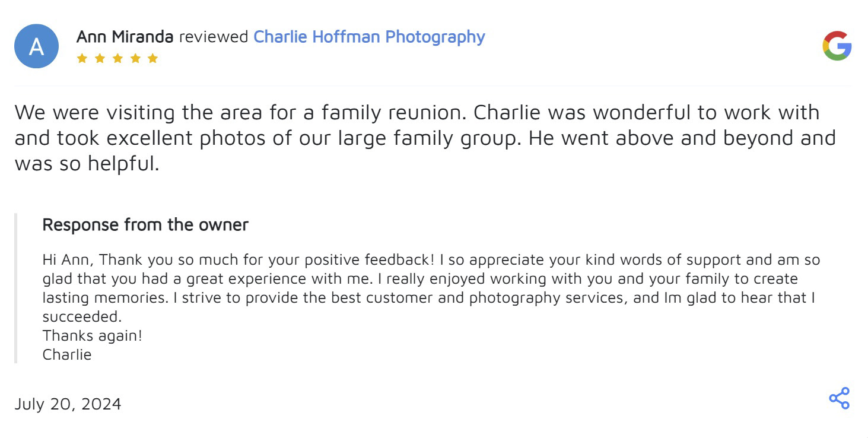This screenshot has width=868, height=438.
Task: Click the word 'succeeded.' in owner response
Action: click(x=82, y=316)
